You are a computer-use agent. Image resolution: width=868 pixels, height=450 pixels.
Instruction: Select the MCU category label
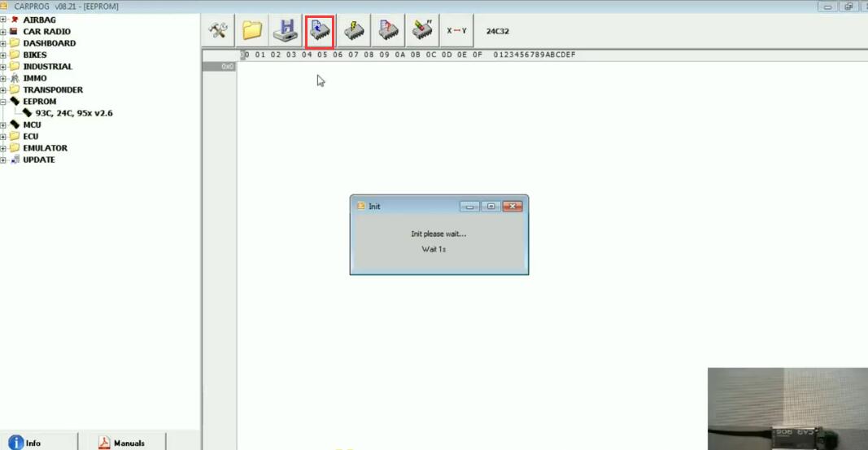coord(32,125)
